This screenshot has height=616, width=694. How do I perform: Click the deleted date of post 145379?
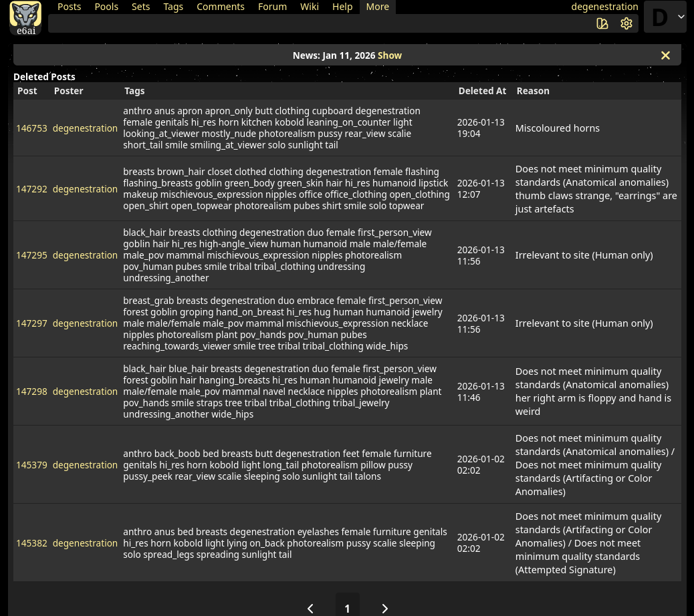(481, 465)
